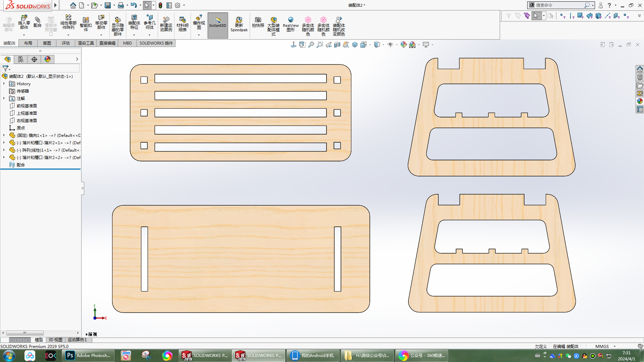Click the 3D 视图 bottom tab

[55, 340]
